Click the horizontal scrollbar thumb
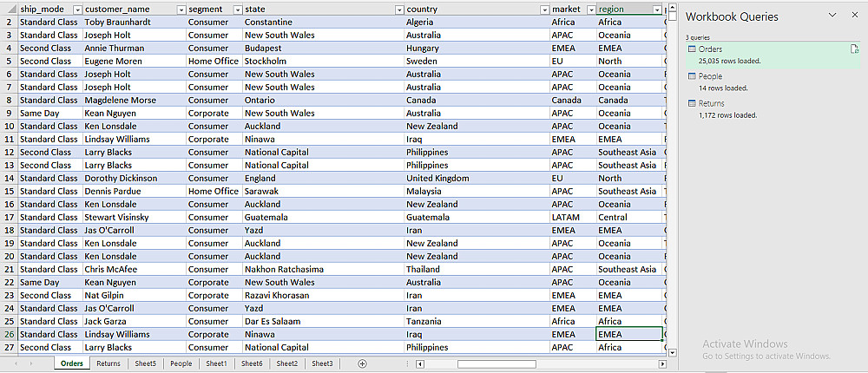868x373 pixels. pos(496,364)
